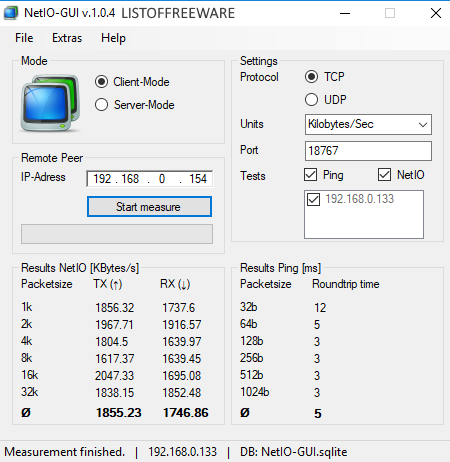Click Start measure button

coord(149,207)
